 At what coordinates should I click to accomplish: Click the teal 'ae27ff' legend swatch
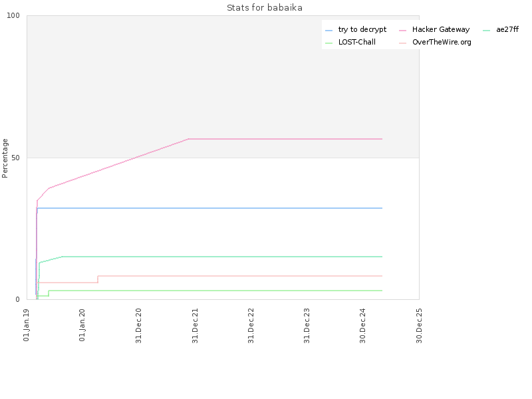tap(487, 31)
